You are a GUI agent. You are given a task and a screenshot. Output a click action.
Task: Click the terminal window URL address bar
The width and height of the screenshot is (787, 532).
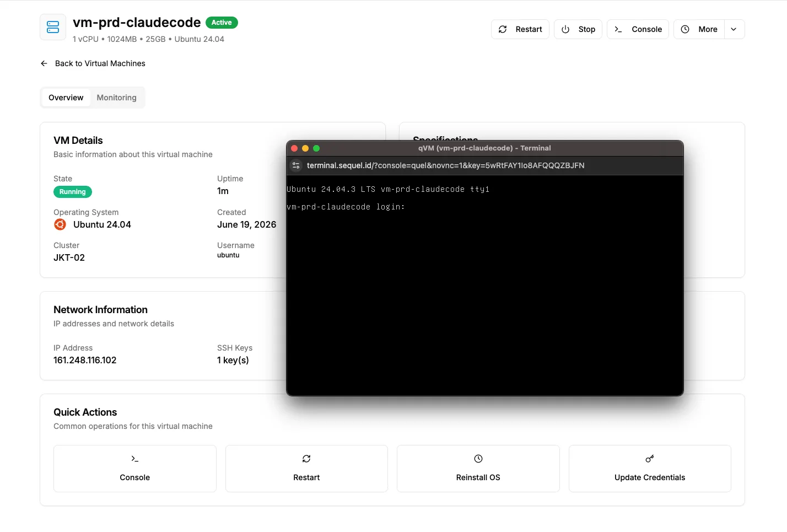pos(445,165)
